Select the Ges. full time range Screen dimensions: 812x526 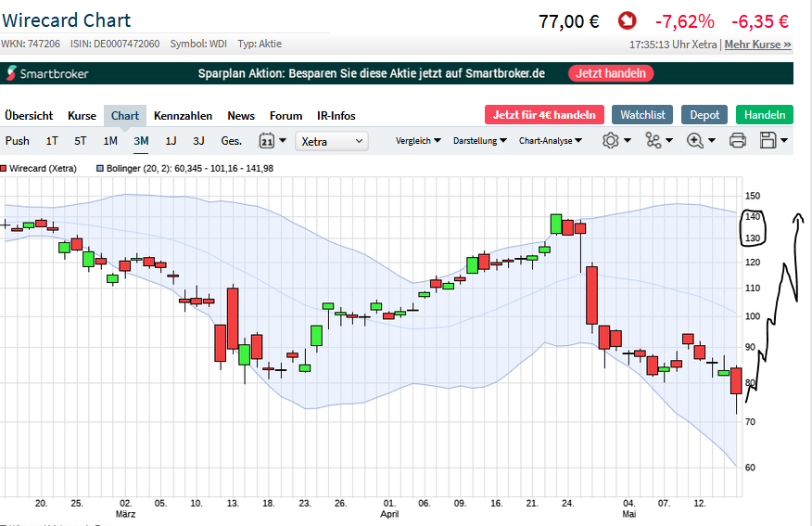tap(232, 141)
